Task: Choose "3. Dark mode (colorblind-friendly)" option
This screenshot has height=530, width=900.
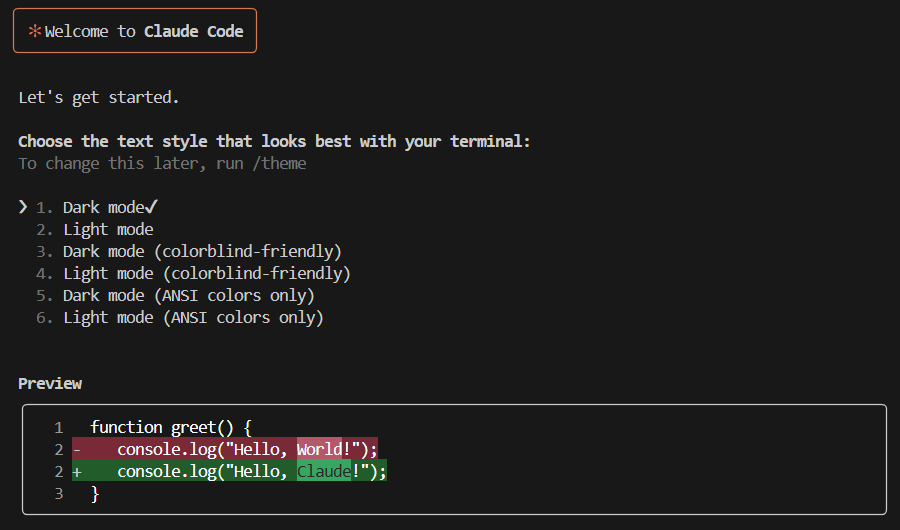Action: tap(189, 252)
